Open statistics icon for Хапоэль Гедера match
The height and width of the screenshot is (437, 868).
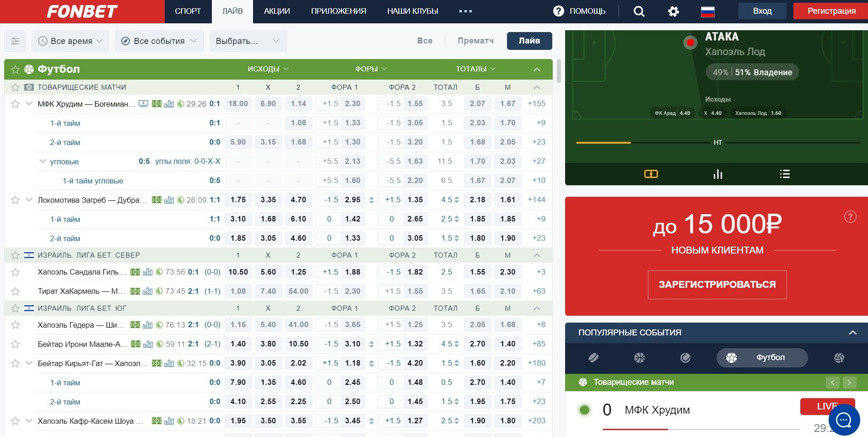click(147, 325)
